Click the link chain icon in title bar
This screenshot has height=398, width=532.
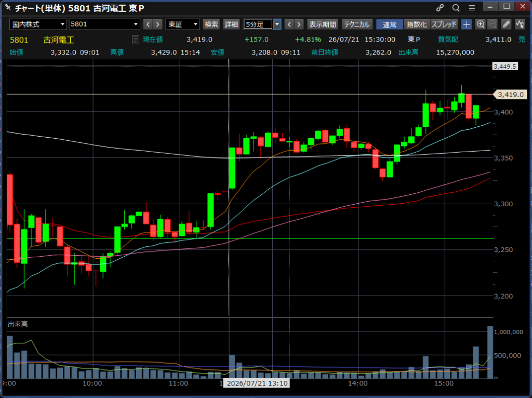[x=440, y=8]
